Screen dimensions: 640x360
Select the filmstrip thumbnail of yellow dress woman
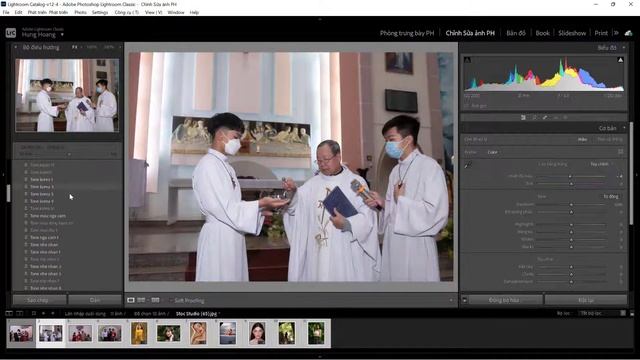tap(139, 333)
